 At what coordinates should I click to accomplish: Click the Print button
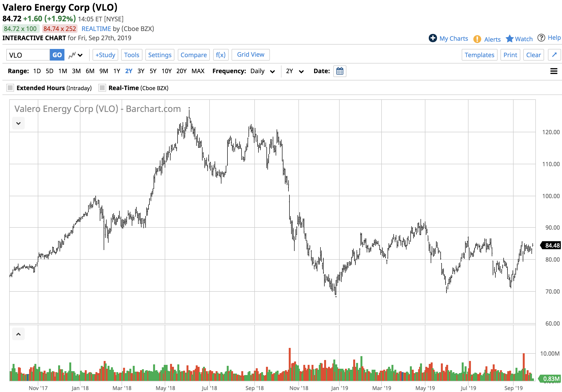click(510, 55)
